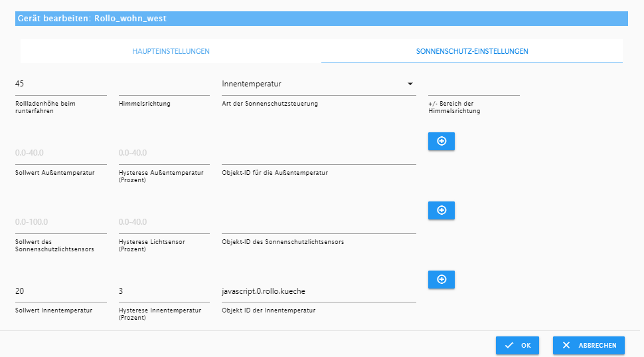Click plus button for Sonnenschutzlichtsensor object ID

click(441, 210)
